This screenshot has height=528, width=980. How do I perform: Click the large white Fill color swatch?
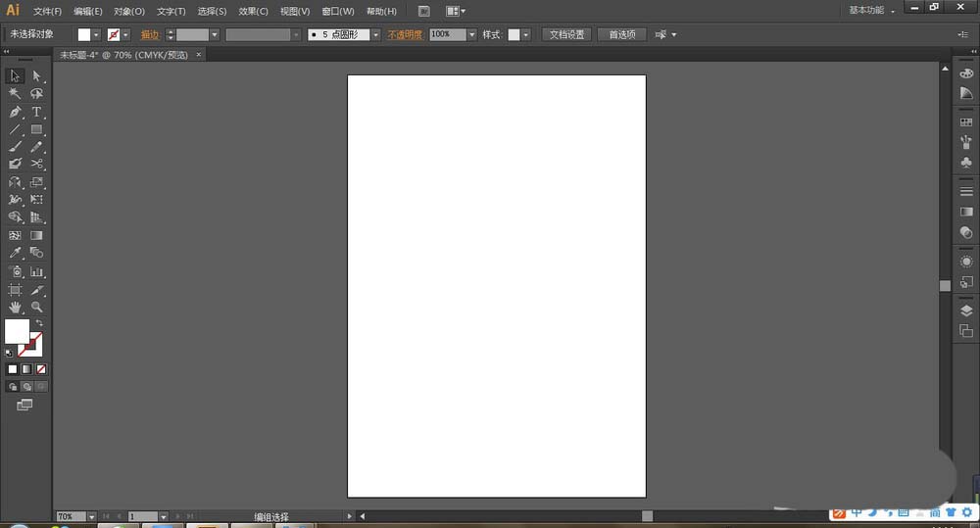pyautogui.click(x=17, y=331)
